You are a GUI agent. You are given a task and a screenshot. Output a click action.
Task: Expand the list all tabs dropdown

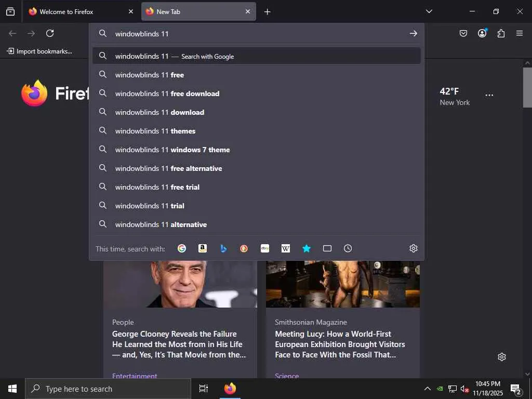(x=429, y=11)
